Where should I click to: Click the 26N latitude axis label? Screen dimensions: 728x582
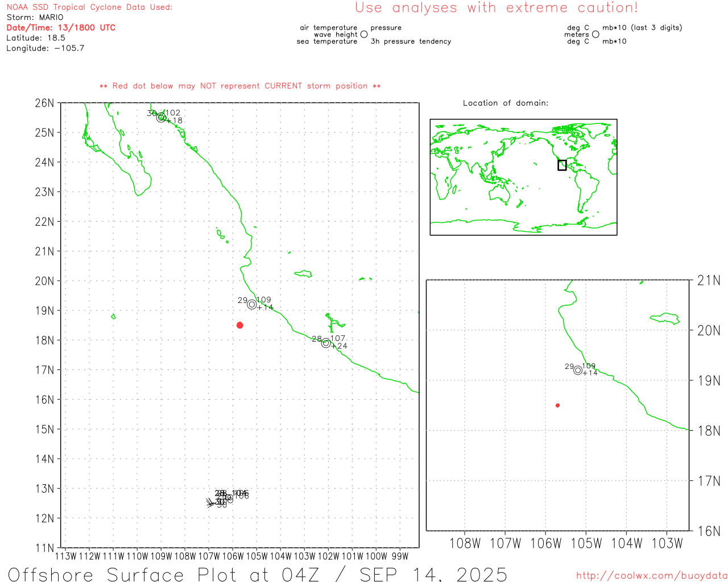click(x=44, y=103)
